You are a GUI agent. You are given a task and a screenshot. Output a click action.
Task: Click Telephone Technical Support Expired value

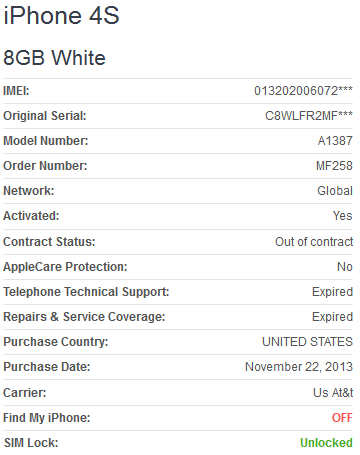(x=332, y=292)
